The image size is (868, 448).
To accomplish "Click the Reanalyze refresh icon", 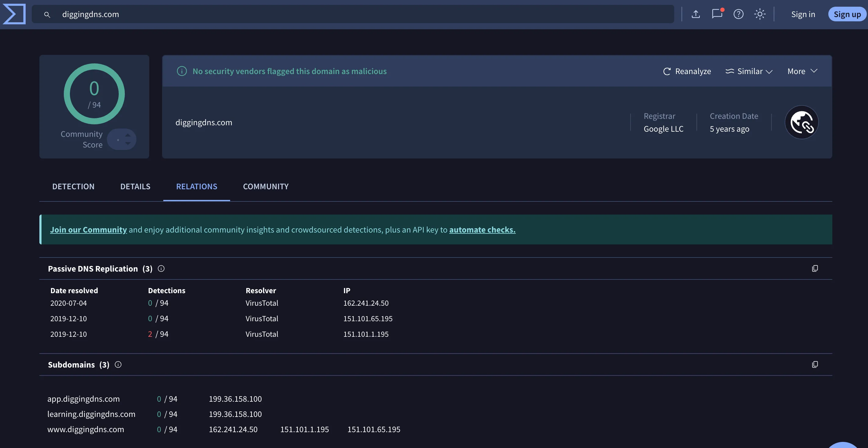I will click(667, 71).
